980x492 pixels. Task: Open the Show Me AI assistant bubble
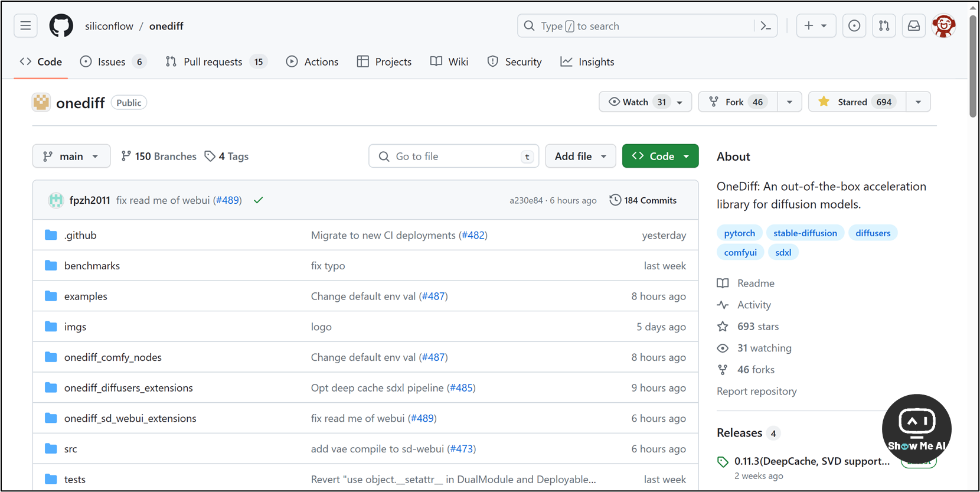coord(917,429)
